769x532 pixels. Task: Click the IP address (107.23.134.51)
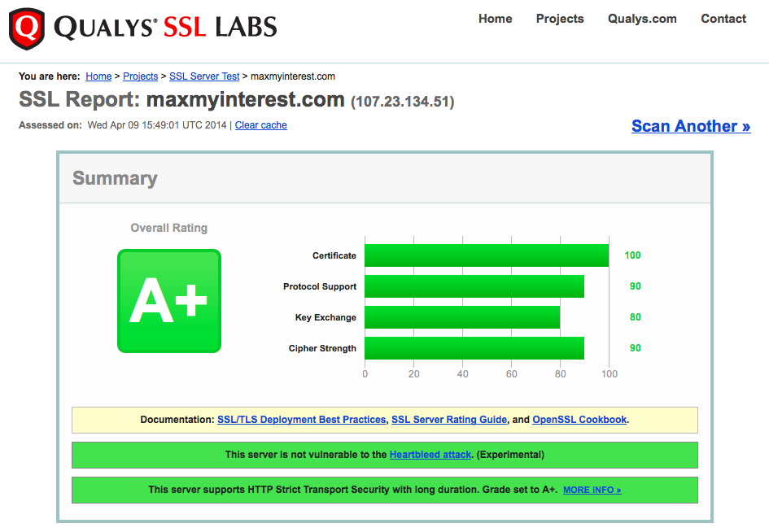pyautogui.click(x=403, y=102)
